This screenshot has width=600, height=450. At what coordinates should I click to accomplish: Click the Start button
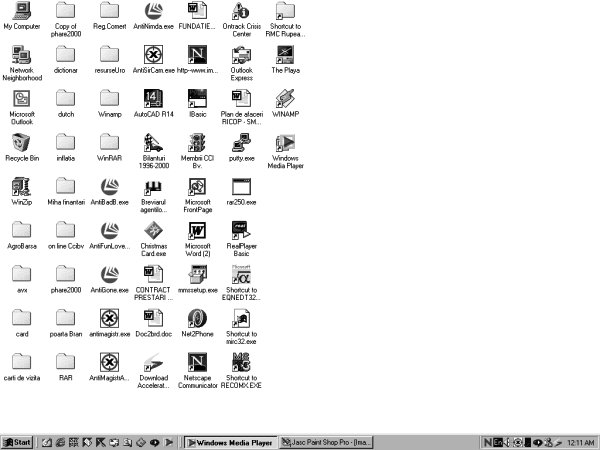[17, 442]
